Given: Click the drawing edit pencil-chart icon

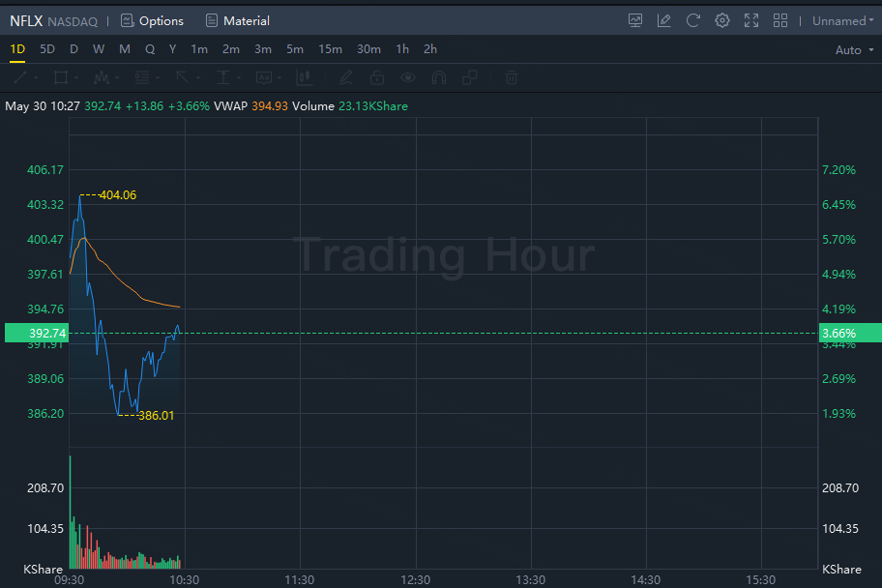Looking at the screenshot, I should click(x=663, y=21).
